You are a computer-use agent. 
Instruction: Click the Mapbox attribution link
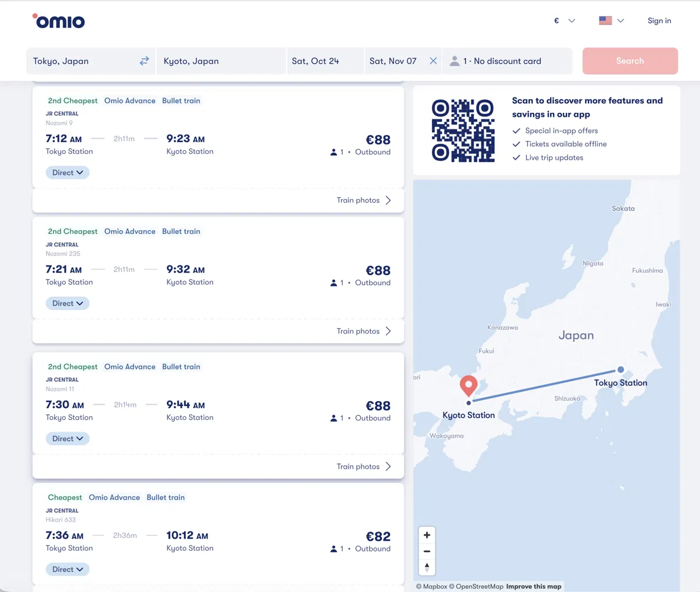tap(431, 586)
